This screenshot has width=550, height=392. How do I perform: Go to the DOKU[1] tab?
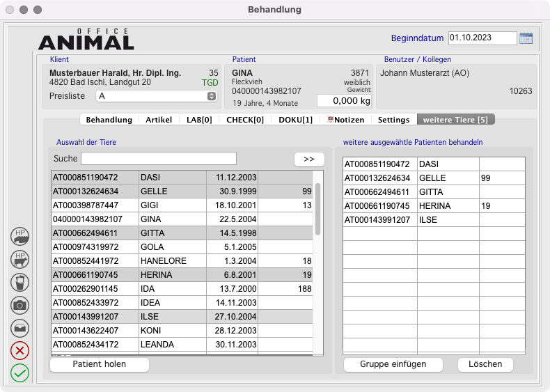pyautogui.click(x=295, y=120)
